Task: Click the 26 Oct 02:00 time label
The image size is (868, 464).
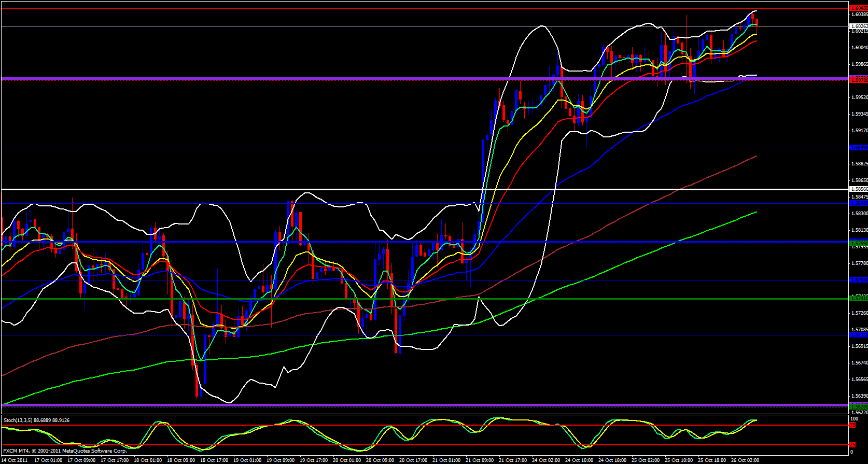Action: (745, 460)
